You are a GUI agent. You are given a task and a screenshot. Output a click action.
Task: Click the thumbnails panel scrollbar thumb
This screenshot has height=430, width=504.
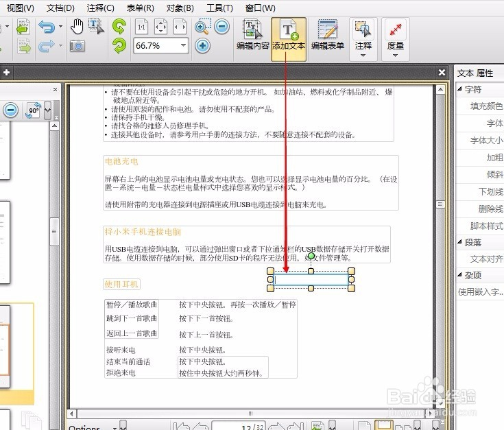pos(54,231)
